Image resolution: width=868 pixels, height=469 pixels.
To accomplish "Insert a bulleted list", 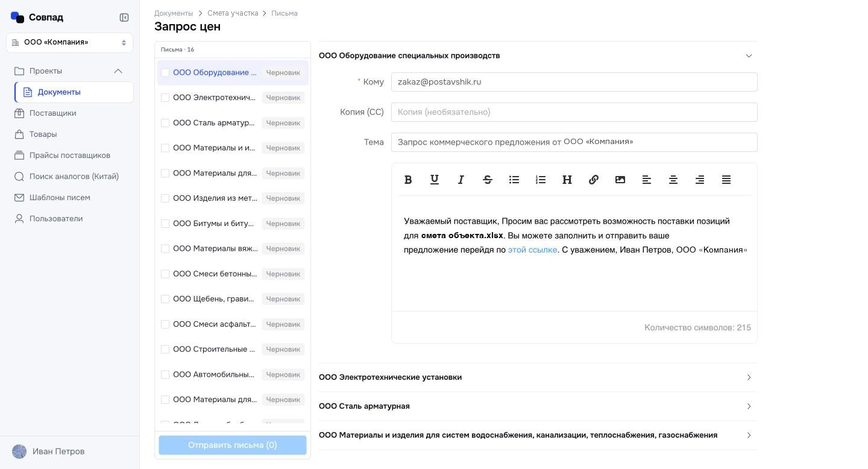I will 514,180.
